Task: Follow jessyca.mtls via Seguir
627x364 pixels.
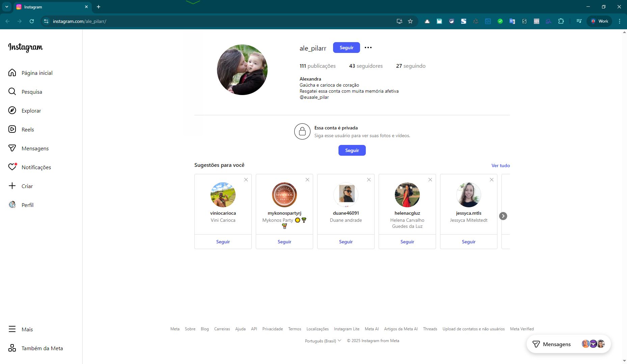Action: coord(469,242)
